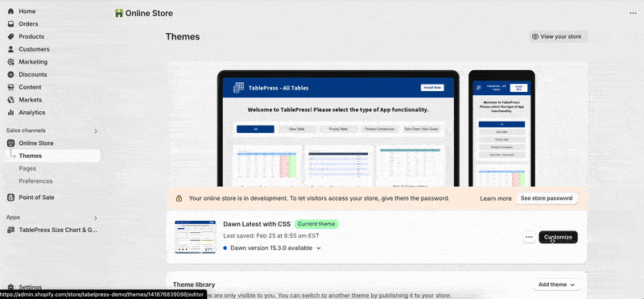The width and height of the screenshot is (644, 299).
Task: Expand the Apps section chevron
Action: pyautogui.click(x=96, y=218)
